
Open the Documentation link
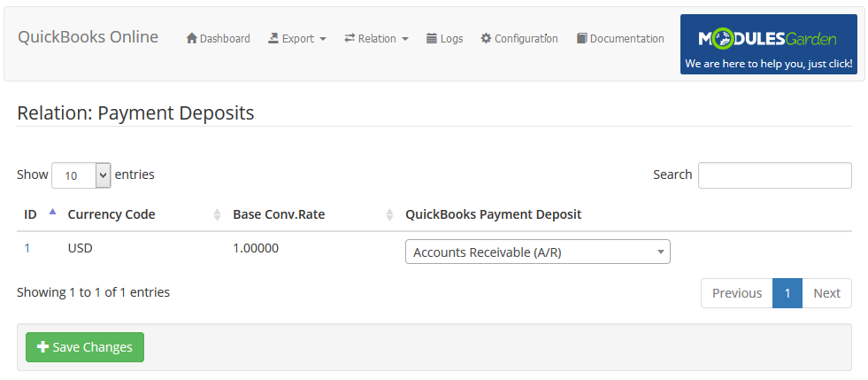(x=620, y=38)
